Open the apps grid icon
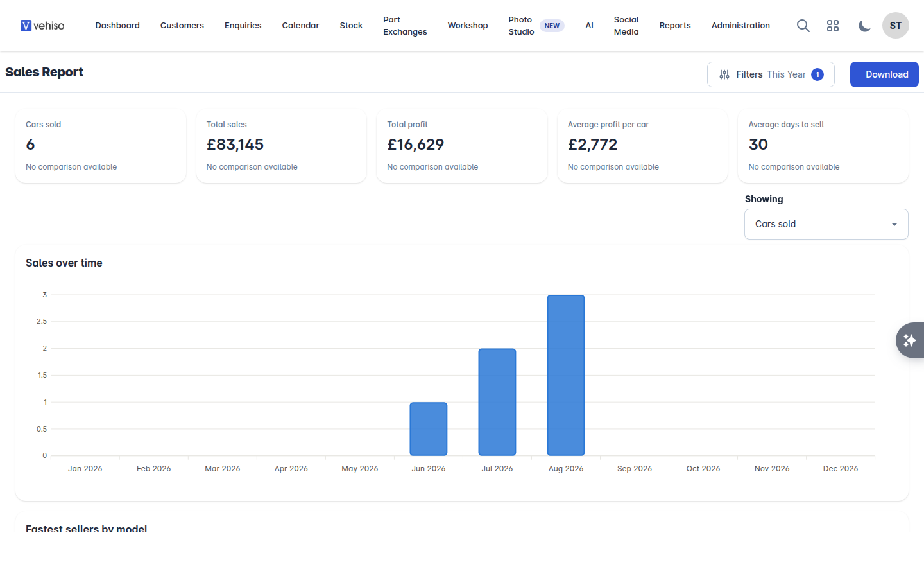924x578 pixels. 833,26
